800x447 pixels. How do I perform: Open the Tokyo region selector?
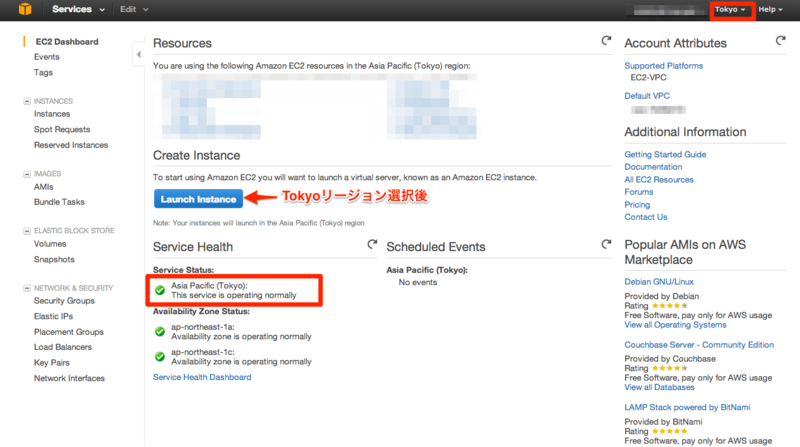point(730,9)
